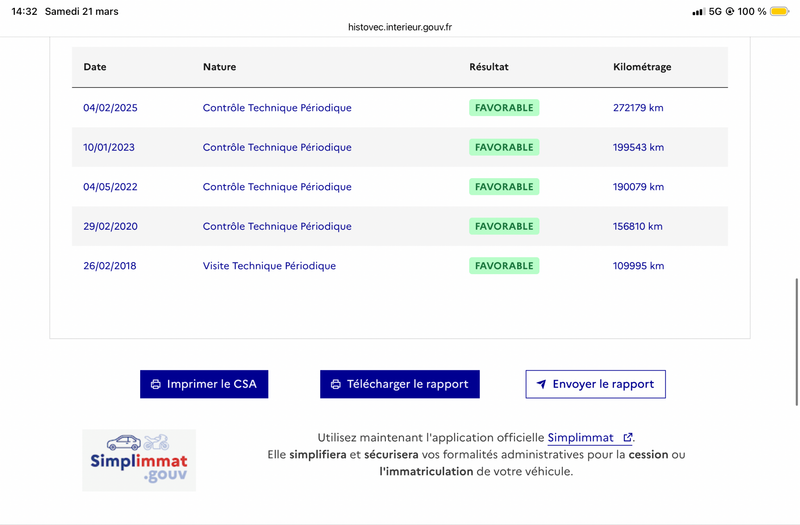Screen dimensions: 800x525
Task: Click paper-plane icon on Envoyer le rapport
Action: (x=541, y=384)
